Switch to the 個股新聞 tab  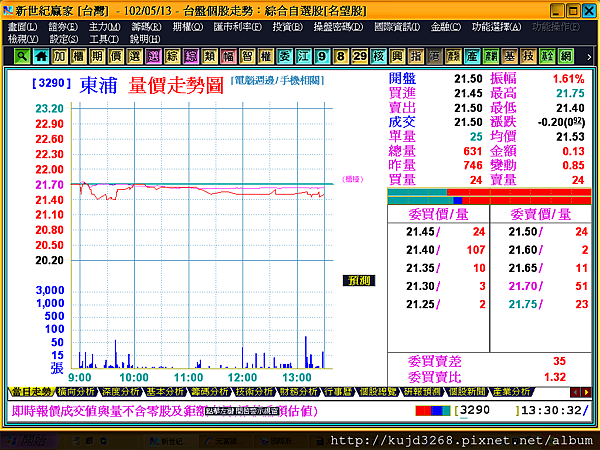pyautogui.click(x=467, y=392)
